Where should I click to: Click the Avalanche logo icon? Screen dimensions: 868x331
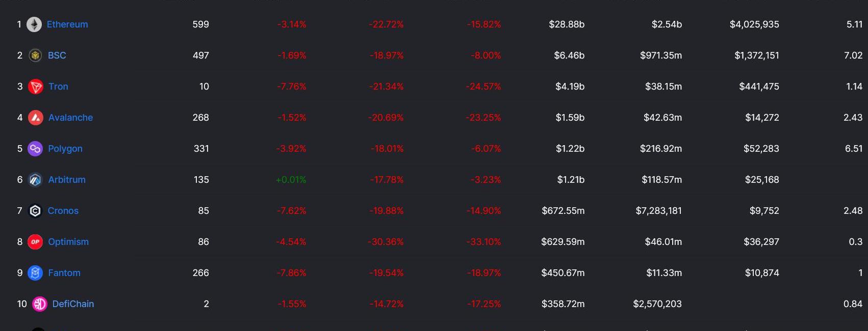(36, 118)
